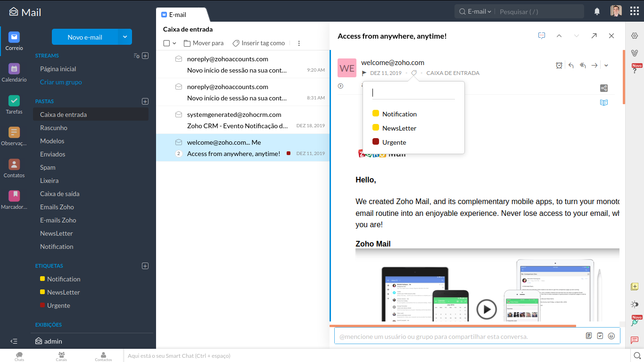This screenshot has width=644, height=362.
Task: Click yellow NewsLetter tag color in sidebar
Action: pyautogui.click(x=42, y=292)
